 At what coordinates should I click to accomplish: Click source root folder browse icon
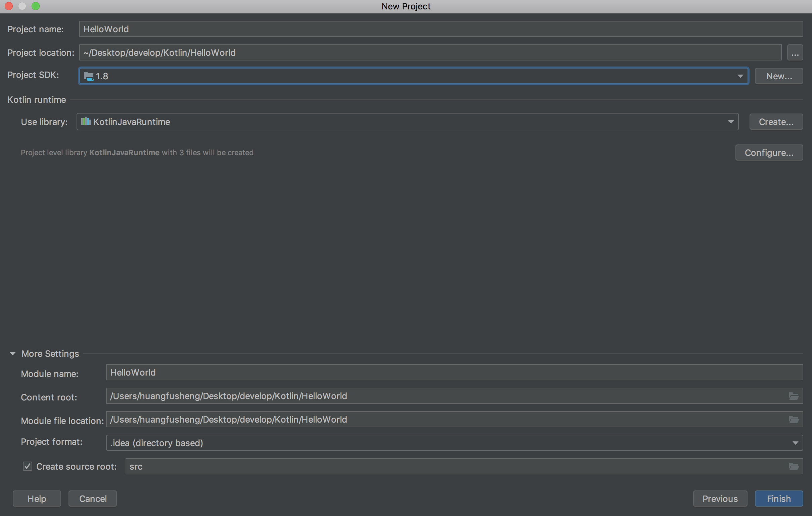coord(794,467)
